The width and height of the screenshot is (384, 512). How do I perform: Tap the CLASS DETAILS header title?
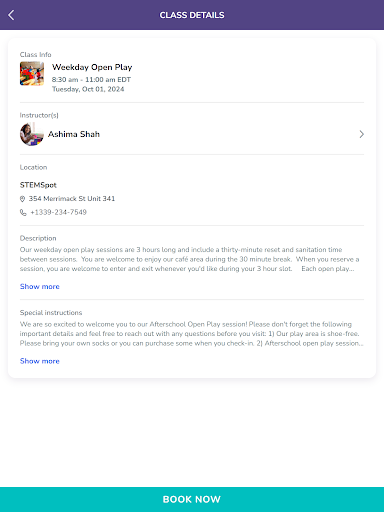pos(192,15)
